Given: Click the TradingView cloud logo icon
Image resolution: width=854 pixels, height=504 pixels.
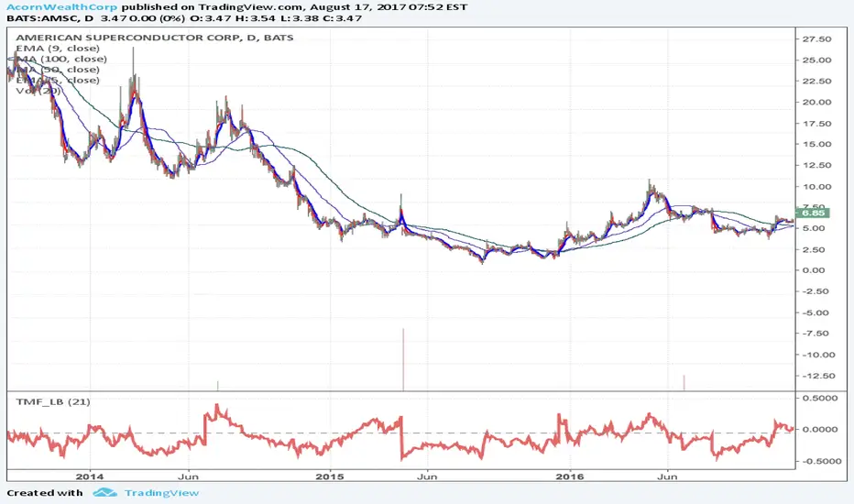Looking at the screenshot, I should tap(104, 493).
